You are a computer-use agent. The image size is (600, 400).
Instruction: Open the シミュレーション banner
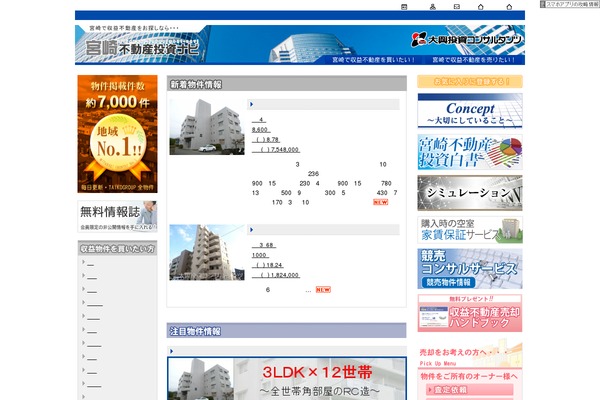pos(470,193)
